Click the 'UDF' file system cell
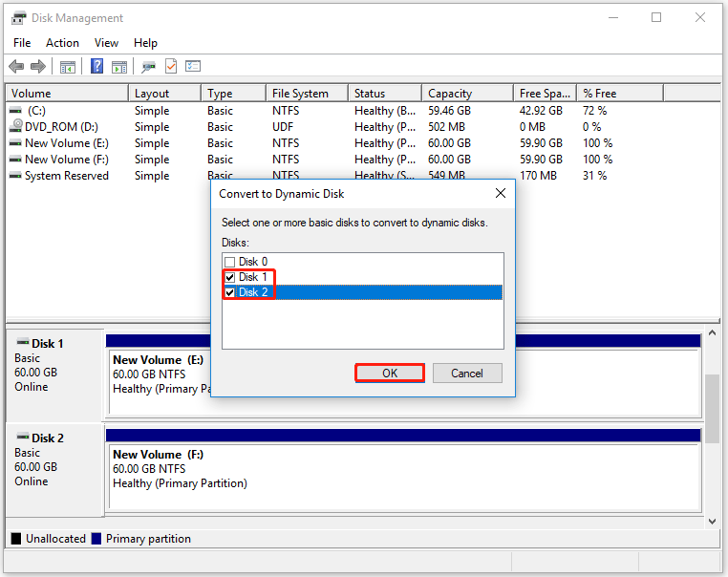728x577 pixels. (283, 127)
